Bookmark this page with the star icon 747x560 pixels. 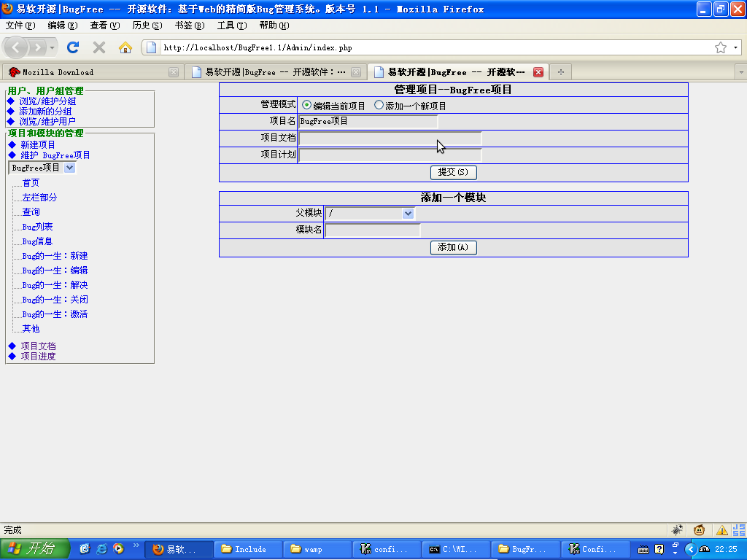pyautogui.click(x=720, y=47)
